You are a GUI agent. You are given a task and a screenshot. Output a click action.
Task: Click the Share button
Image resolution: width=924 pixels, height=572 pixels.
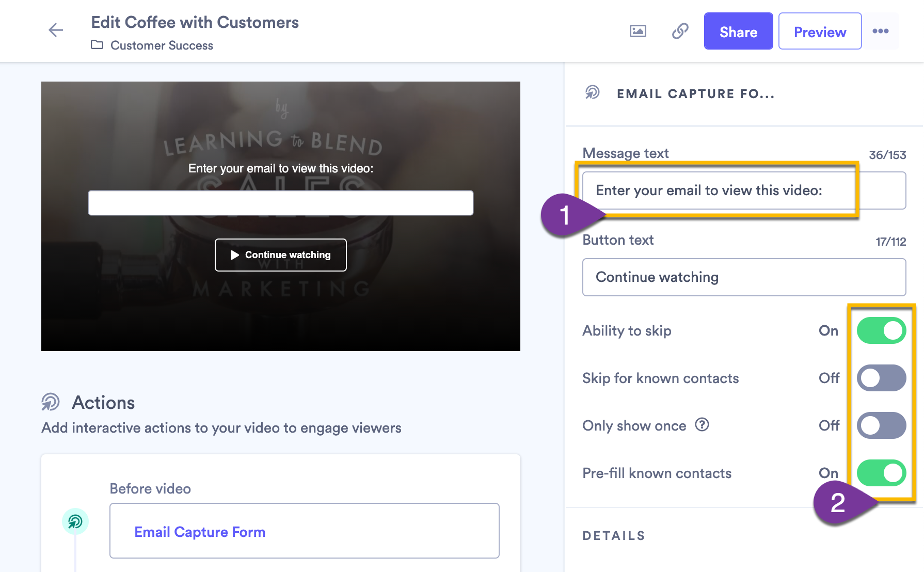(738, 31)
